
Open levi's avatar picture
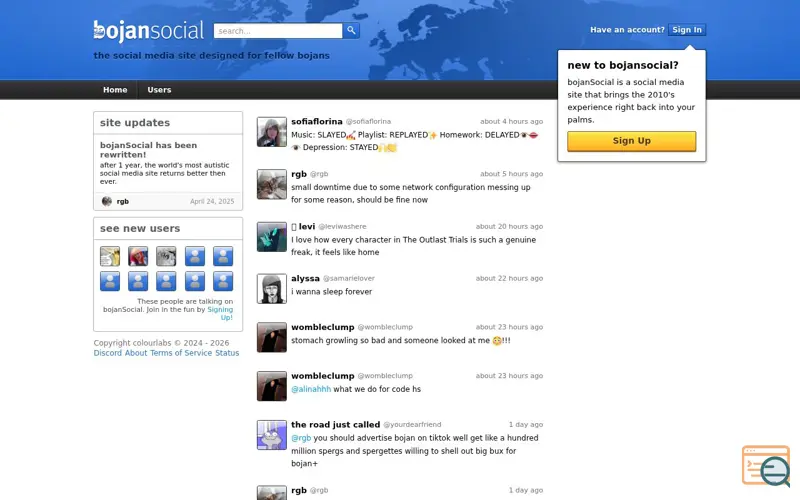271,237
